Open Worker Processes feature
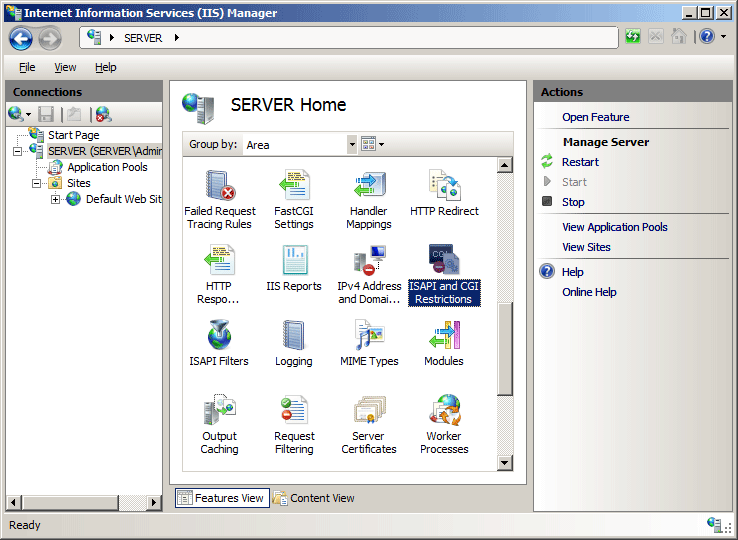Viewport: 738px width, 540px height. coord(444,424)
